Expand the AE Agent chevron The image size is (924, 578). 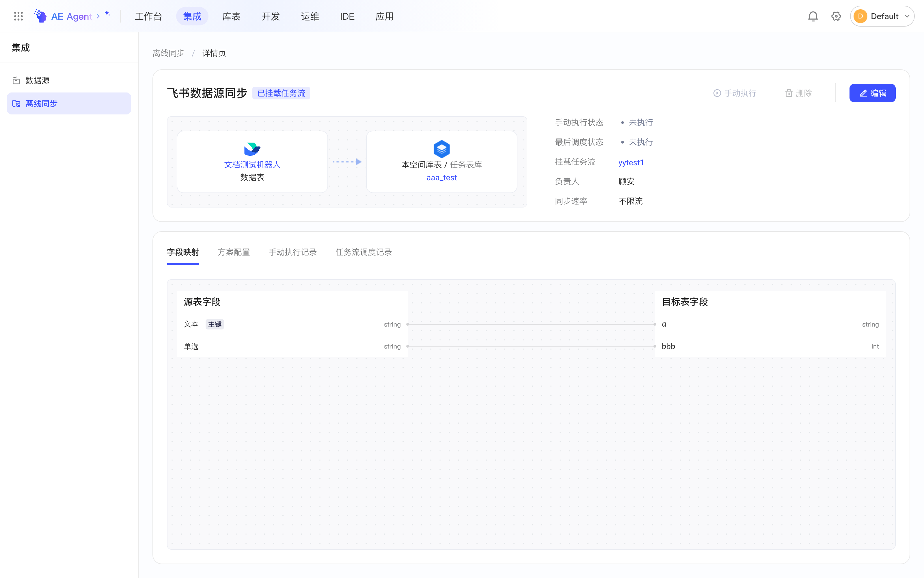98,16
